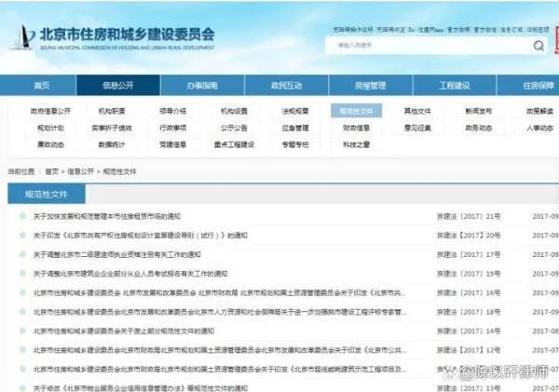
Task: Select the 其他文件 submenu item
Action: pos(417,111)
